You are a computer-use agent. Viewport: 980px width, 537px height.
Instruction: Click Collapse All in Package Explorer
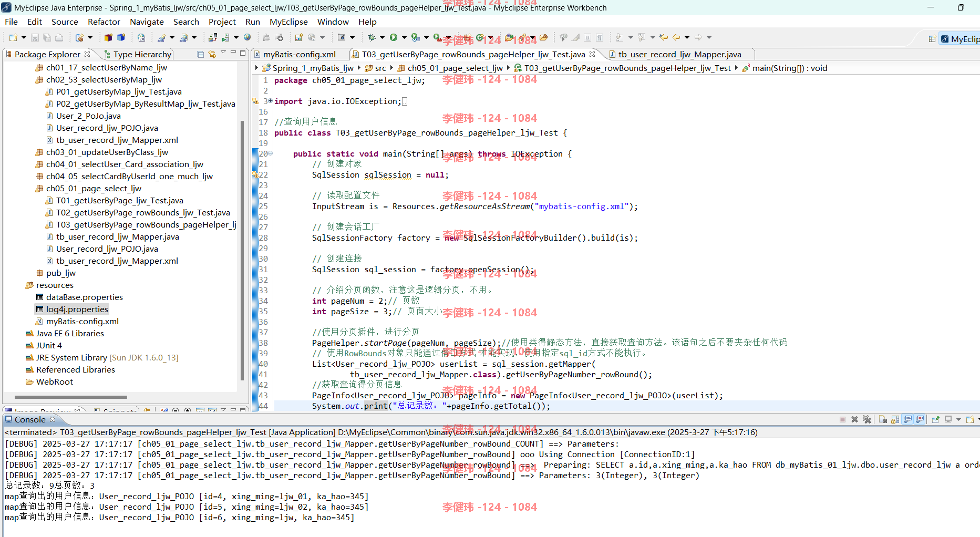click(200, 54)
